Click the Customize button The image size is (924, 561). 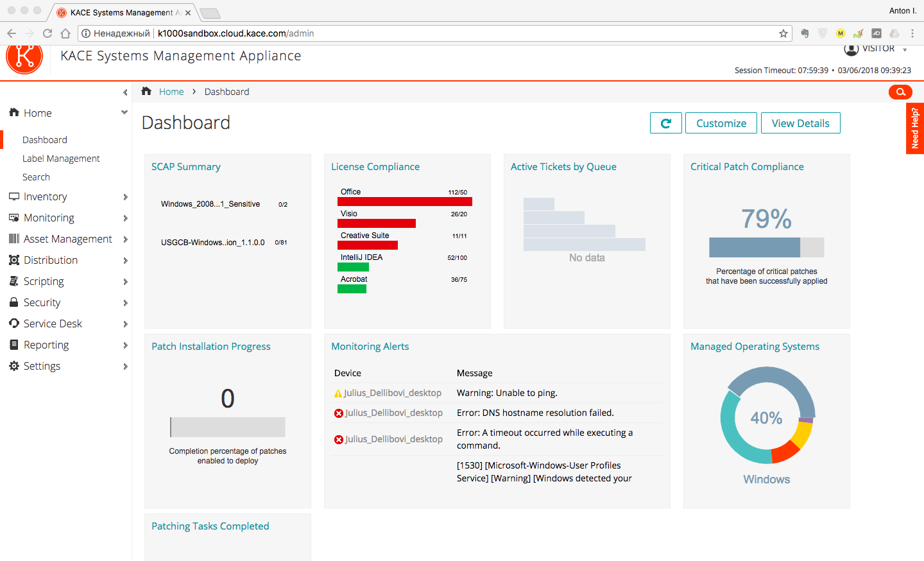tap(721, 123)
